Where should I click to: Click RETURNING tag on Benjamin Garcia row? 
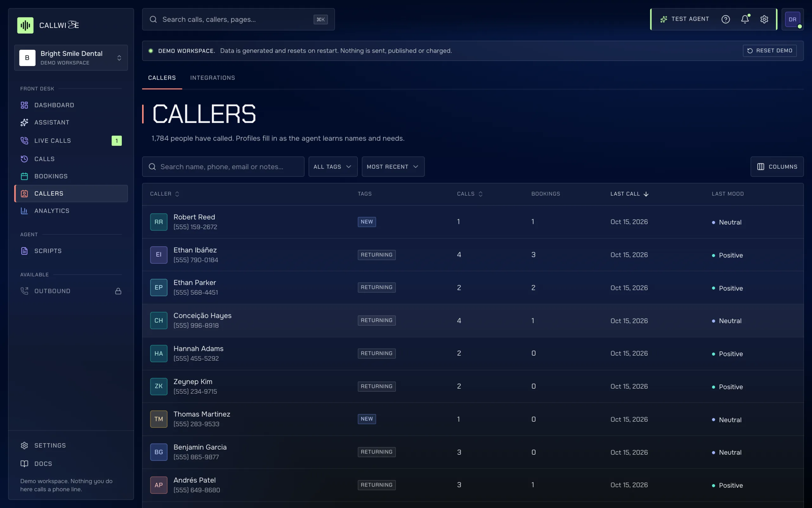point(377,452)
